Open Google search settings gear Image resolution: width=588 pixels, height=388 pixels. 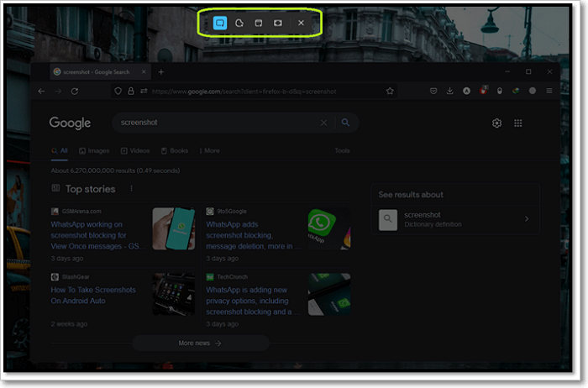click(x=496, y=123)
